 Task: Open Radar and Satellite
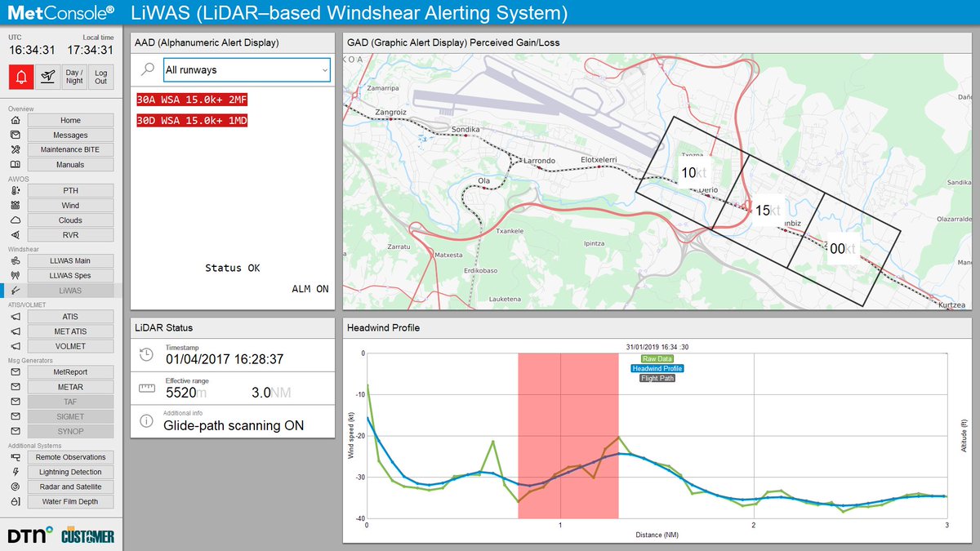[70, 487]
